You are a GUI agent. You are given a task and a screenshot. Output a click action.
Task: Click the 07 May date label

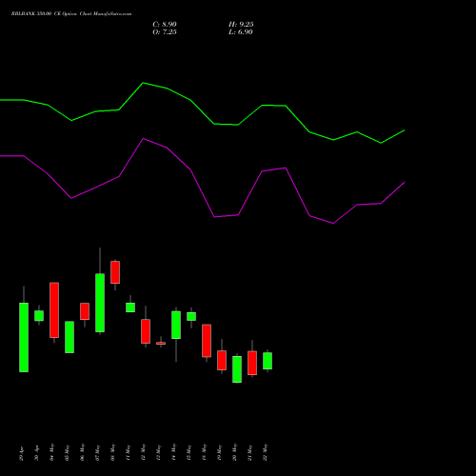tap(97, 452)
